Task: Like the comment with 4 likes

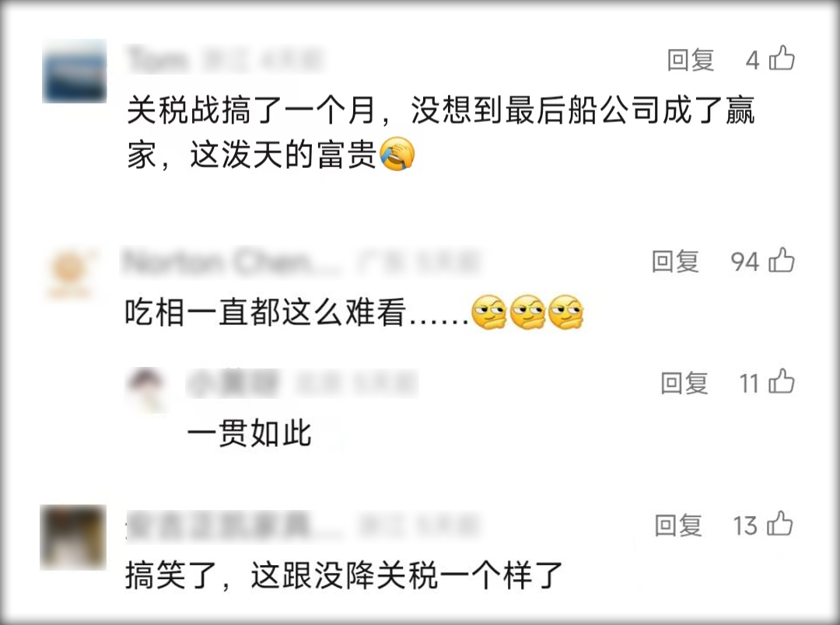Action: click(x=782, y=58)
